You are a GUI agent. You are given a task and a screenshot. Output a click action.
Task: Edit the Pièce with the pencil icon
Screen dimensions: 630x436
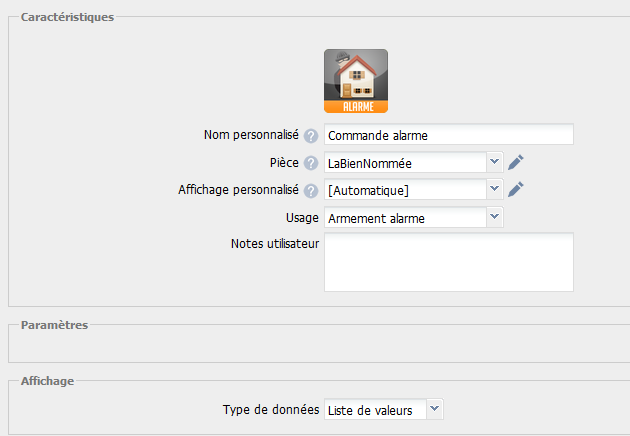click(x=516, y=162)
